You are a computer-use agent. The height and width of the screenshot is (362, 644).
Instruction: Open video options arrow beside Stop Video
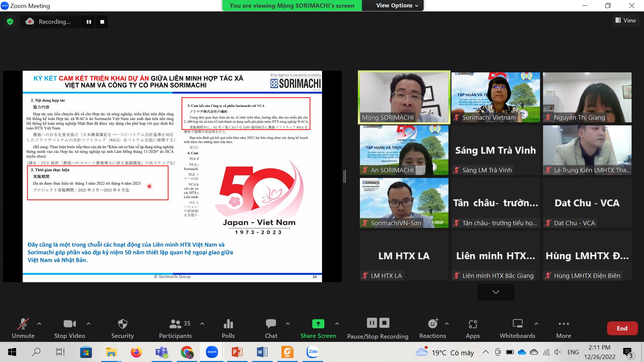pyautogui.click(x=89, y=324)
